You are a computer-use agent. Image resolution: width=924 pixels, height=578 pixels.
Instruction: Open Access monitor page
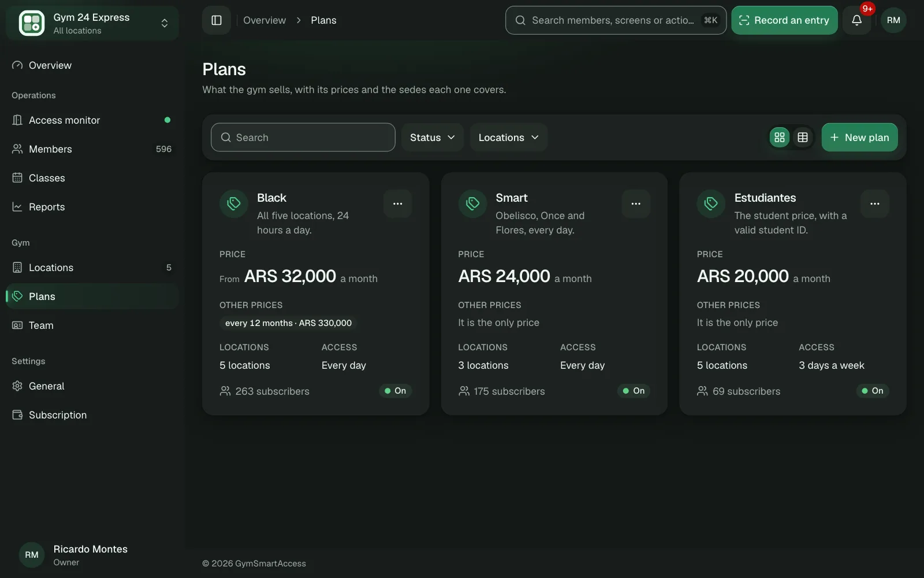pos(92,120)
